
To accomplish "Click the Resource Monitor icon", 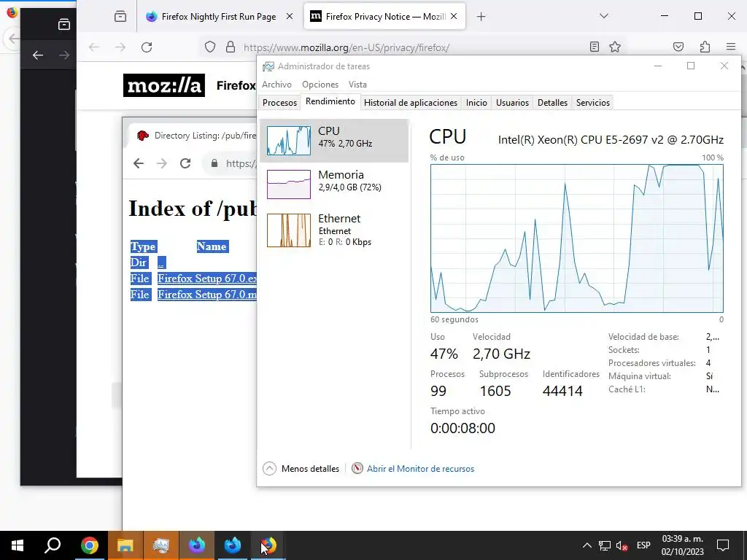I will [x=357, y=469].
